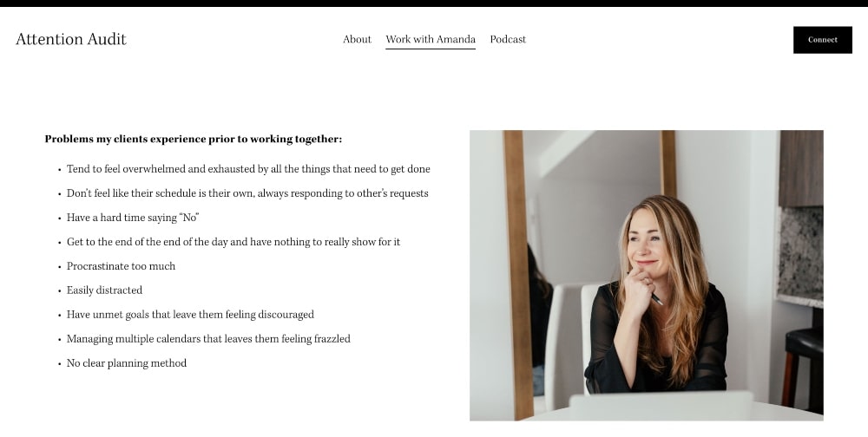Click the "Easily distracted" list item
Image resolution: width=868 pixels, height=437 pixels.
[104, 290]
